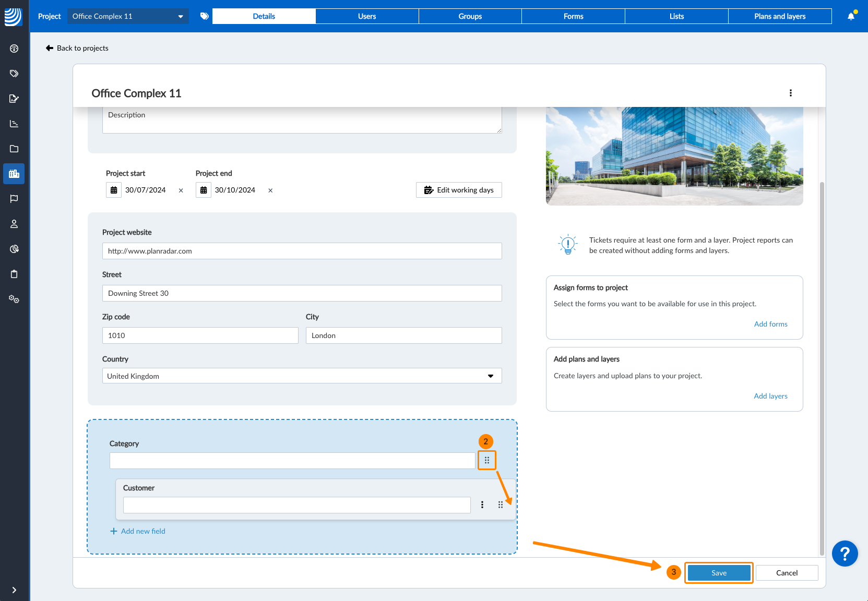868x601 pixels.
Task: Switch to the Users tab
Action: [x=367, y=16]
